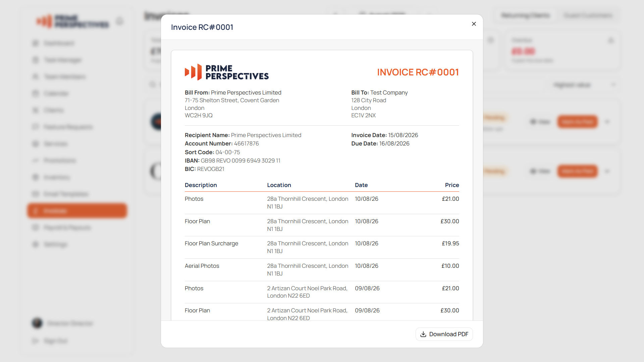The width and height of the screenshot is (644, 362).
Task: Click the 'Date' column header
Action: click(x=361, y=185)
